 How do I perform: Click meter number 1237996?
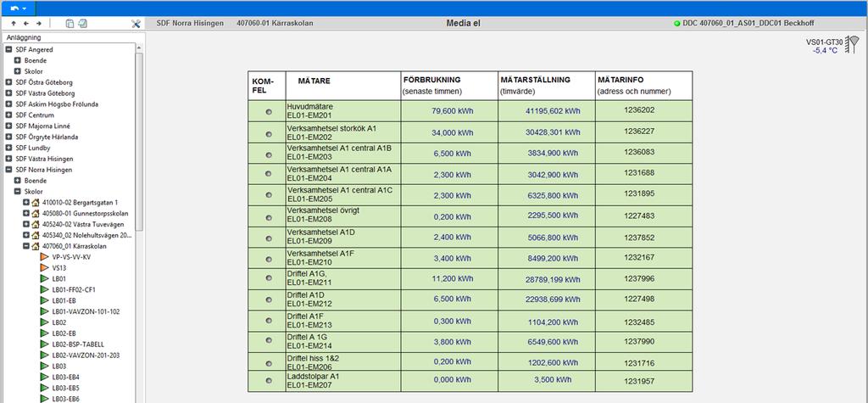(639, 279)
